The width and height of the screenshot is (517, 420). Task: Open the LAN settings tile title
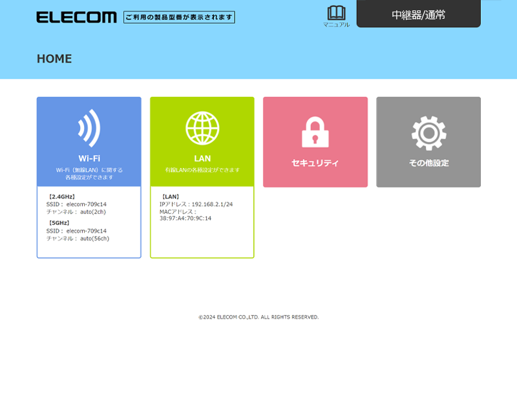point(202,158)
